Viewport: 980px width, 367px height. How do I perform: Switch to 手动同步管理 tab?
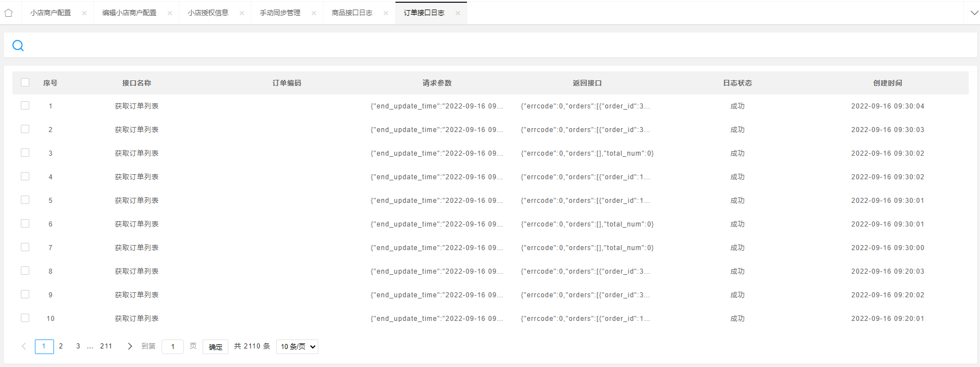click(280, 13)
